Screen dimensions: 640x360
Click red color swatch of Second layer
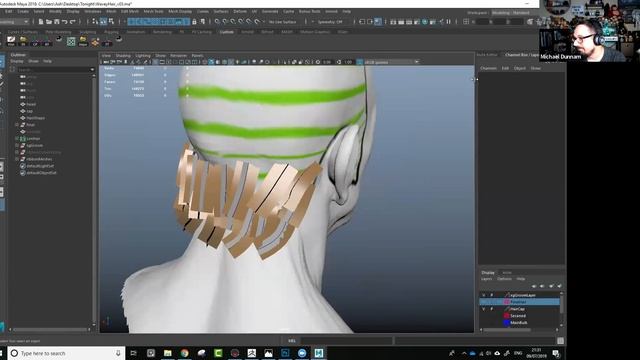coord(507,316)
